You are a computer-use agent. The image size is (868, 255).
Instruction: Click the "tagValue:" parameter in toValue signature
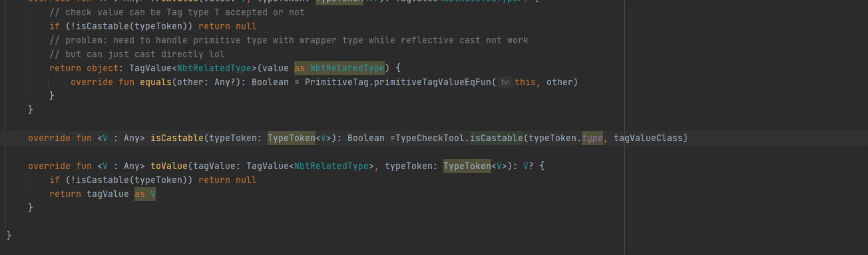point(217,166)
